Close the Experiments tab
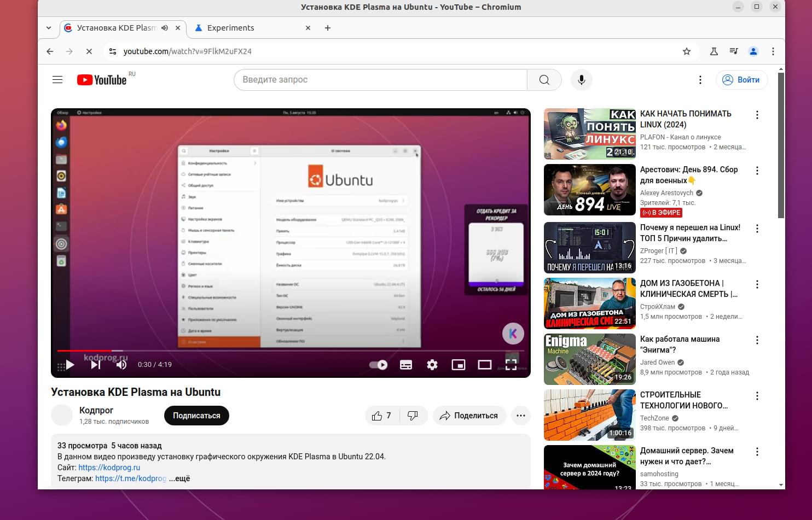 [308, 28]
